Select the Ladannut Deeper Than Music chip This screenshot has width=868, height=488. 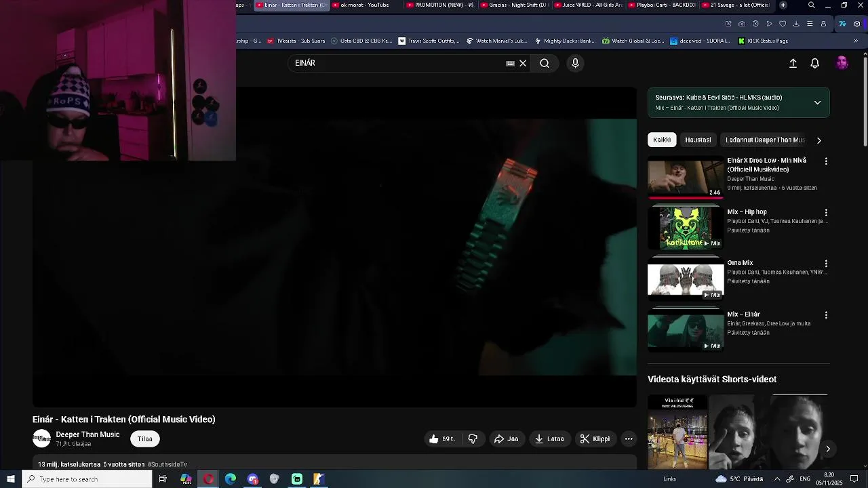pyautogui.click(x=765, y=140)
